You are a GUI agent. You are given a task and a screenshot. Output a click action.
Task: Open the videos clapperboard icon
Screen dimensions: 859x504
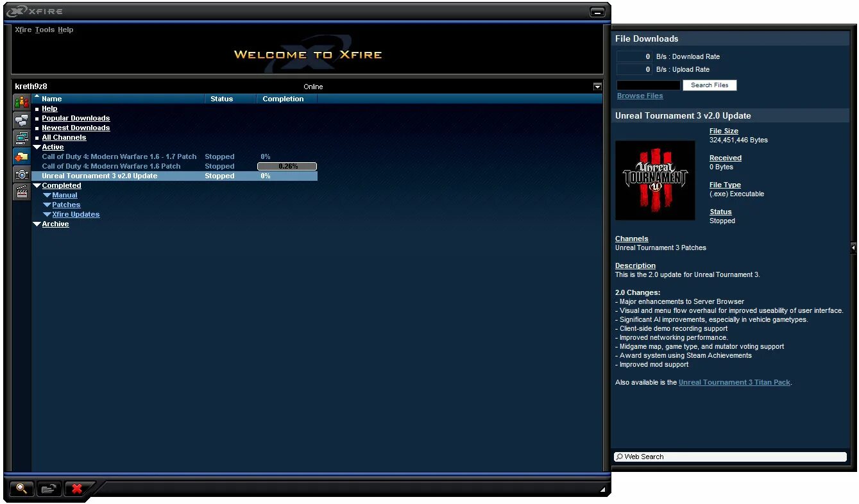[x=22, y=192]
